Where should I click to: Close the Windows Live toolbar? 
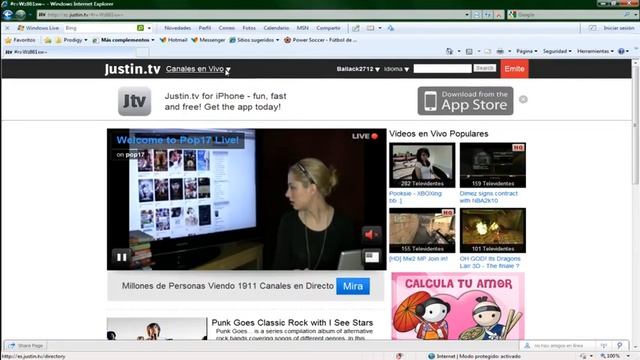coord(7,28)
